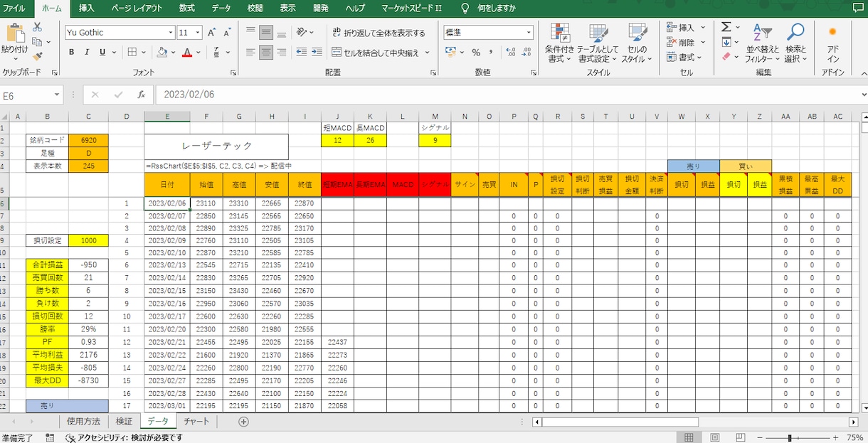The height and width of the screenshot is (443, 868).
Task: Toggle 折り返して全体を表示する wrap text
Action: point(379,33)
